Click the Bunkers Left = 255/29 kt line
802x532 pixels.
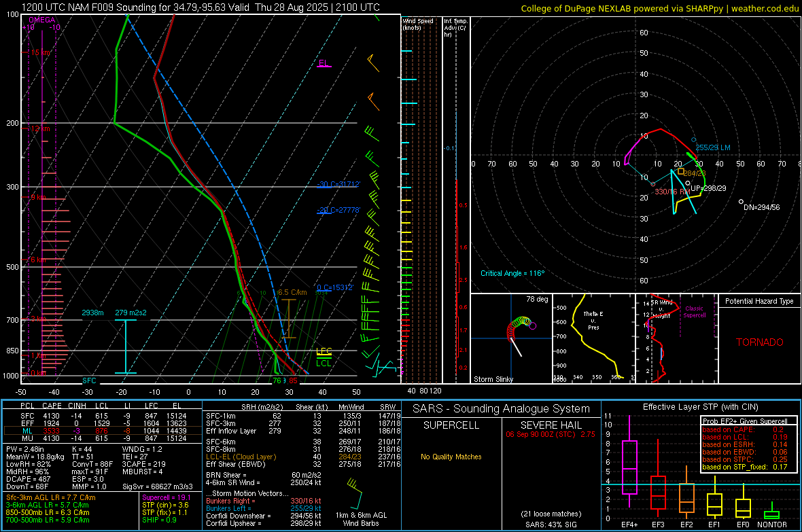pos(264,508)
